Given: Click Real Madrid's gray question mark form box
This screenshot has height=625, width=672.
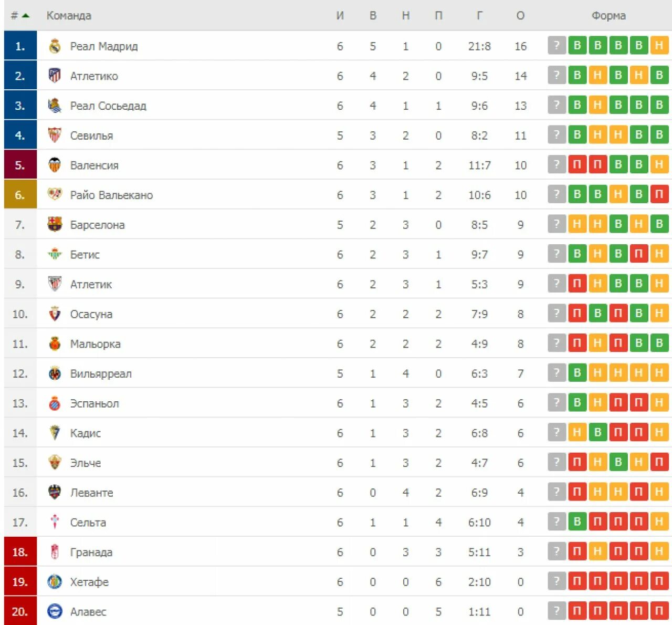Looking at the screenshot, I should click(x=556, y=46).
